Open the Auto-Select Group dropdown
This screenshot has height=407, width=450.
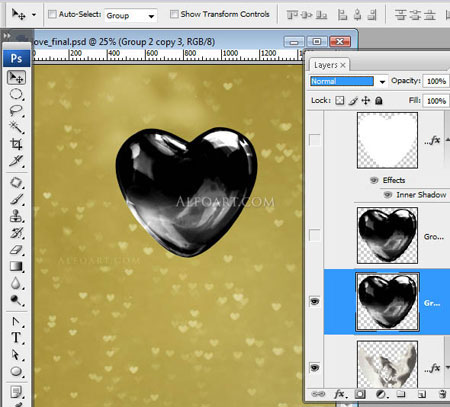[x=131, y=15]
